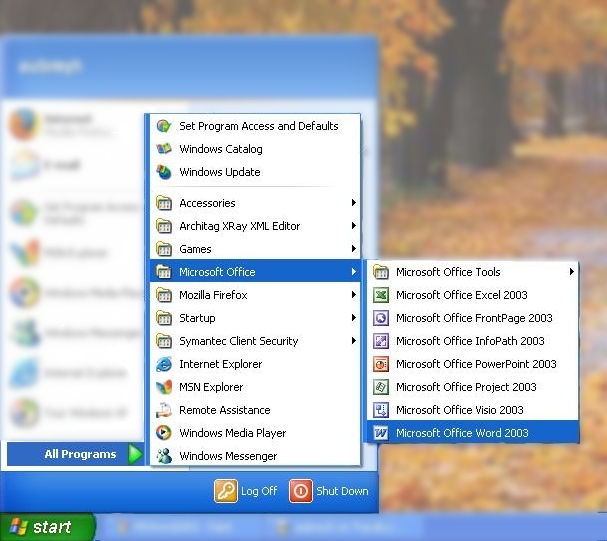Expand the Startup submenu arrow
This screenshot has height=541, width=607.
click(x=353, y=318)
